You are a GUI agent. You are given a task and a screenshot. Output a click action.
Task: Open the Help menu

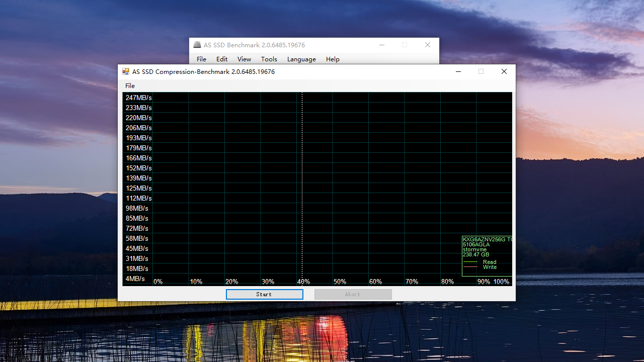(x=333, y=59)
